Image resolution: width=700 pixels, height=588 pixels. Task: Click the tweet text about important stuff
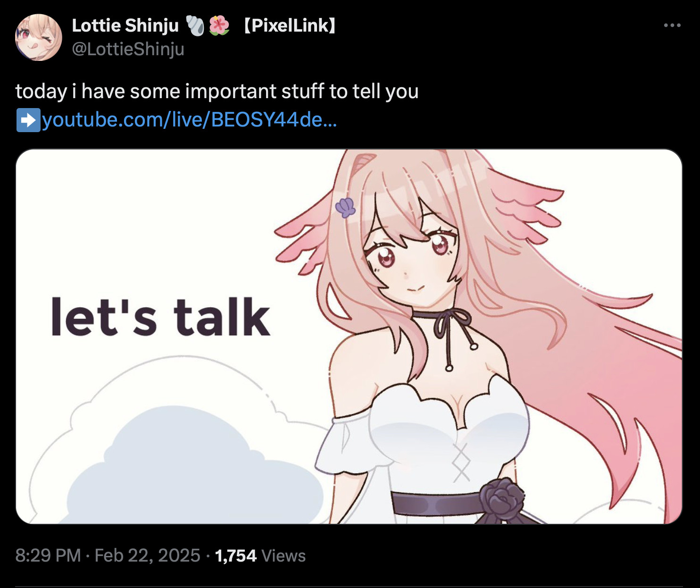coord(217,92)
